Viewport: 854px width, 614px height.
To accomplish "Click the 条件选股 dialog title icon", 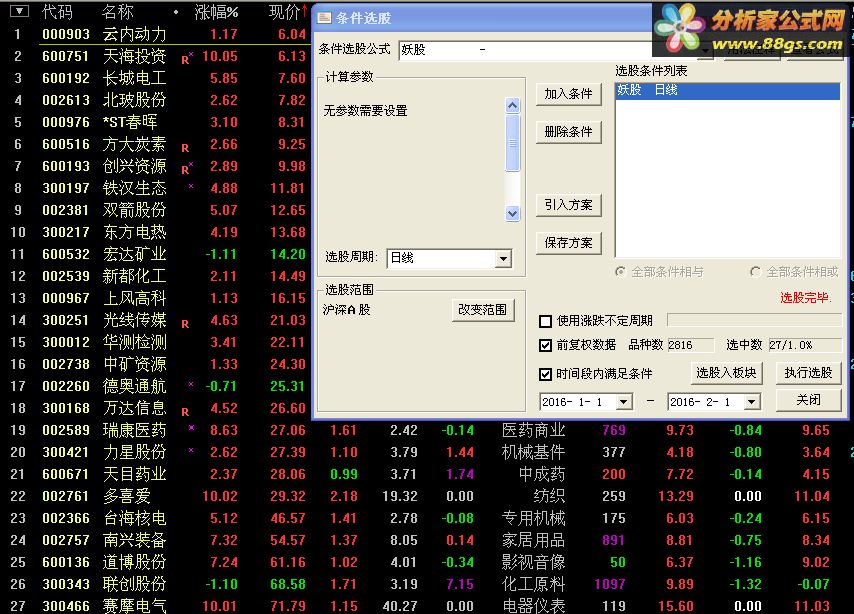I will click(325, 18).
